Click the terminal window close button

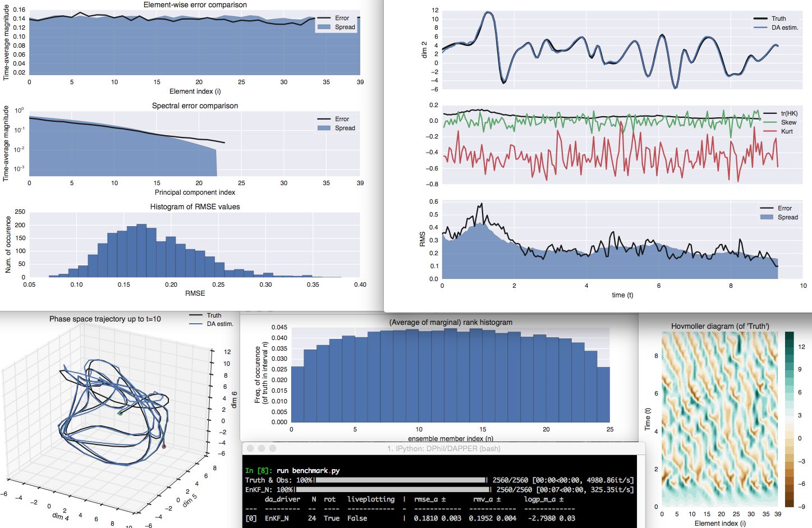(250, 448)
